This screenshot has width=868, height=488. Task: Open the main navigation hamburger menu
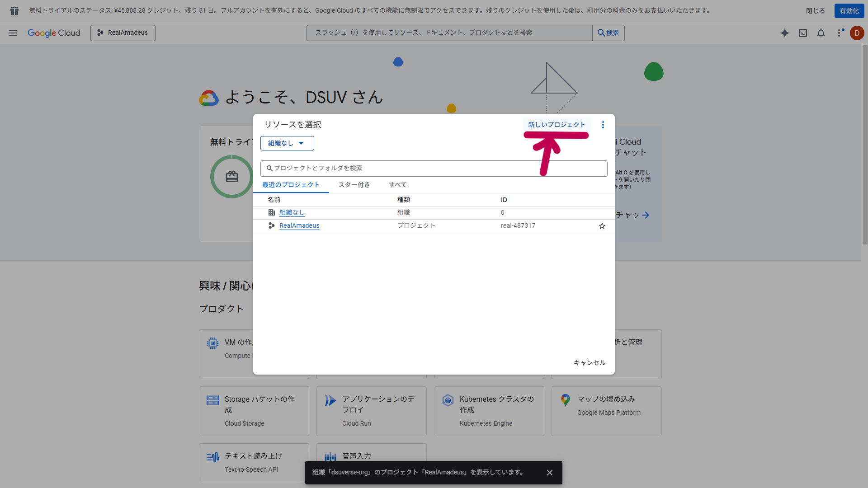tap(13, 33)
